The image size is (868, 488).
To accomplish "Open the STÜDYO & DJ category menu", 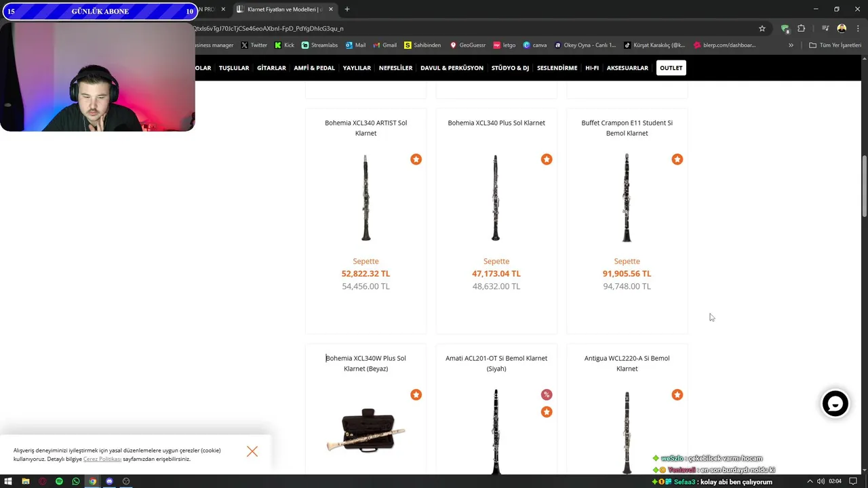I will coord(510,68).
